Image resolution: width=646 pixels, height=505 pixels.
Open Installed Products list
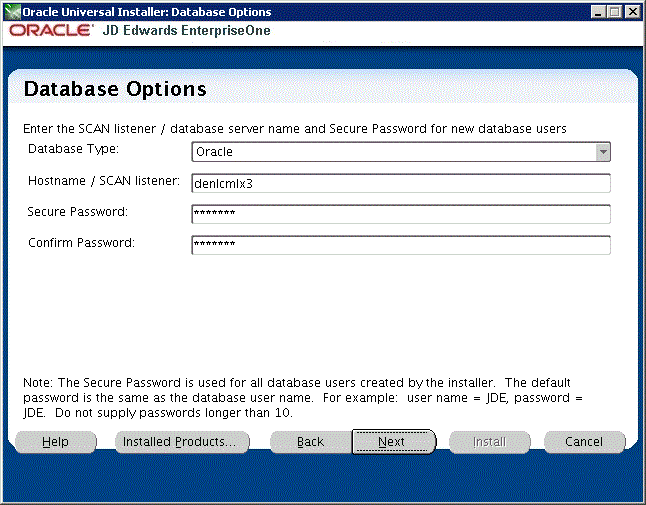pyautogui.click(x=182, y=442)
